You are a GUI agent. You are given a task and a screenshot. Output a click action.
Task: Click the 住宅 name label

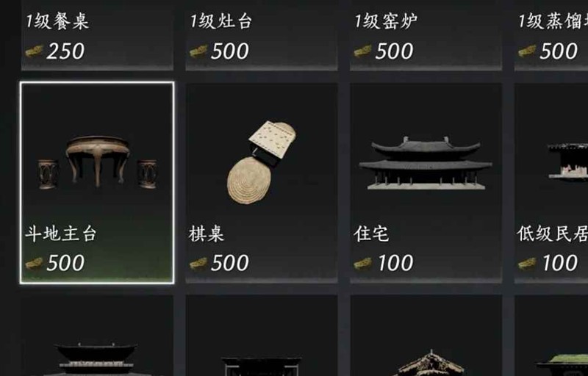point(371,234)
